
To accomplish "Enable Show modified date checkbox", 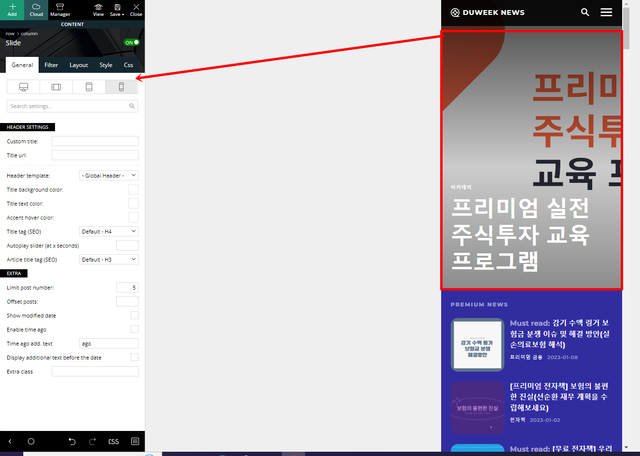I will pos(134,315).
